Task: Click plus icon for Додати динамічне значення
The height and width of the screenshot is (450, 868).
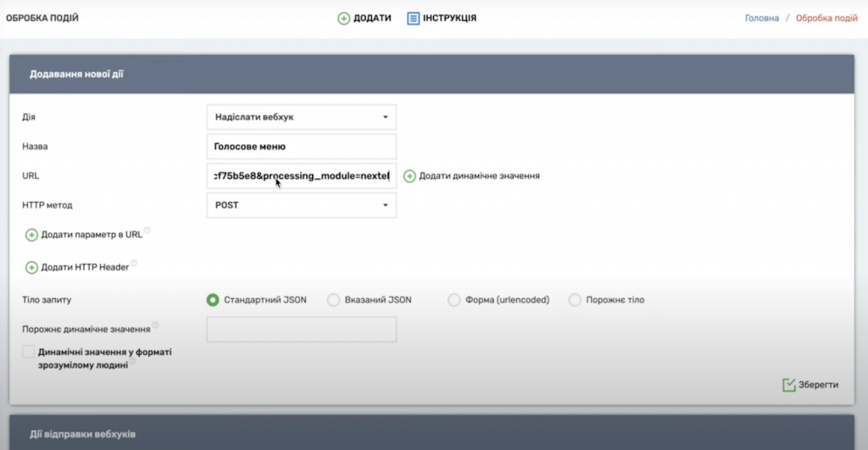Action: click(409, 176)
